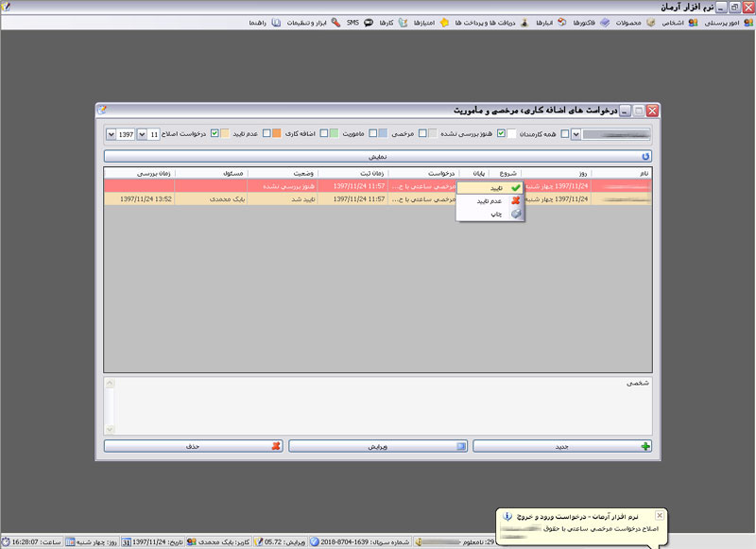The width and height of the screenshot is (756, 549).
Task: Click the white swatch by هنوز بررسی نشده
Action: [511, 133]
